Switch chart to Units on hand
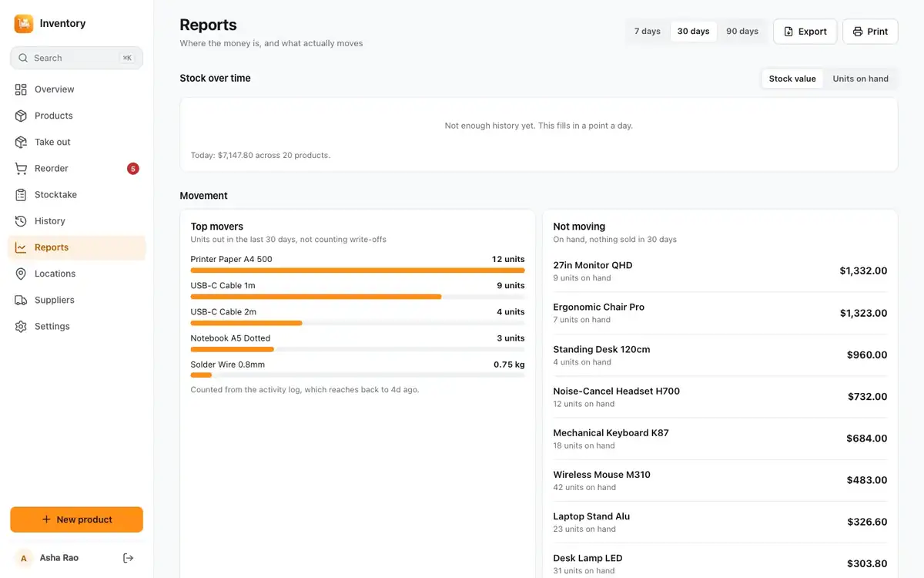Image resolution: width=924 pixels, height=578 pixels. click(861, 79)
